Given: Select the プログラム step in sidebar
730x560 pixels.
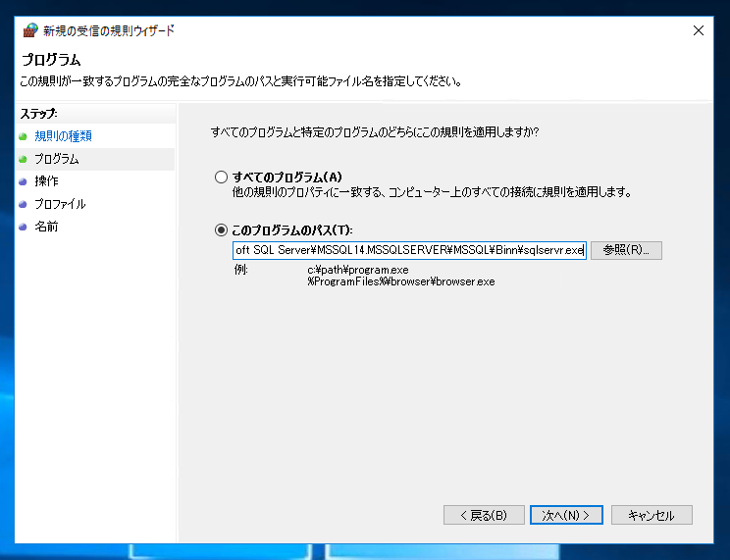Looking at the screenshot, I should [57, 159].
